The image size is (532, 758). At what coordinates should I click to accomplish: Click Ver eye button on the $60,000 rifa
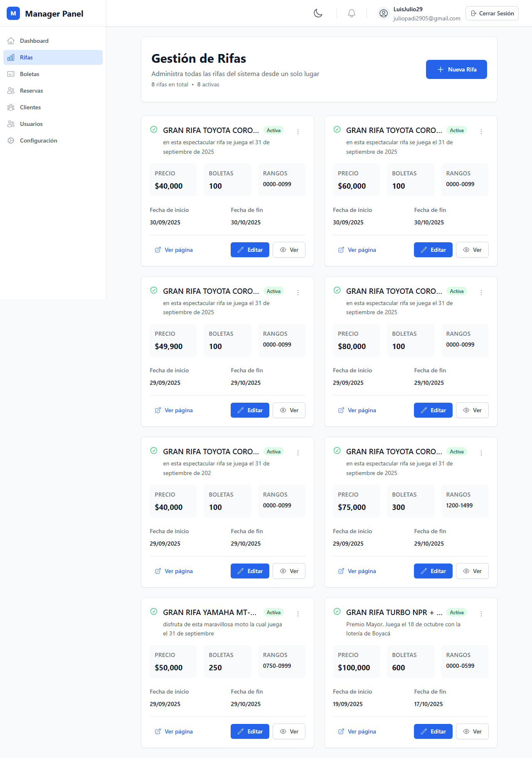(472, 250)
